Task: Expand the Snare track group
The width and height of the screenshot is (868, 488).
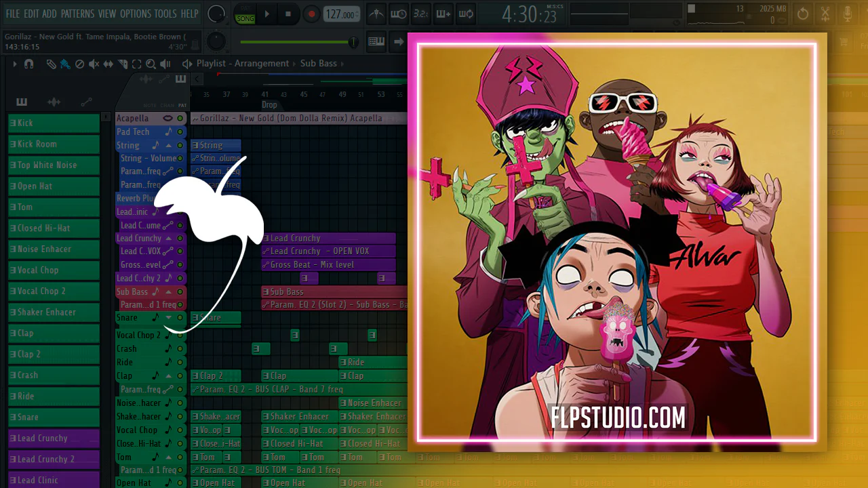Action: pyautogui.click(x=168, y=317)
